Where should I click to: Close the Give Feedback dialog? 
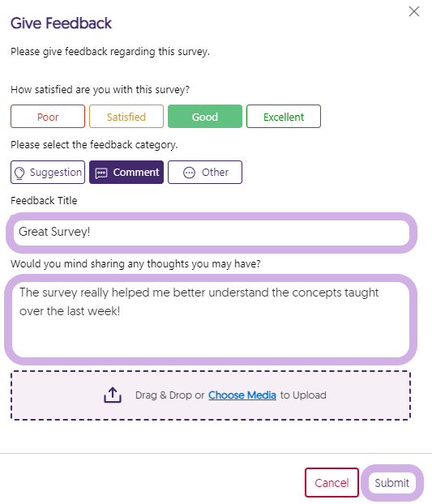pos(414,11)
